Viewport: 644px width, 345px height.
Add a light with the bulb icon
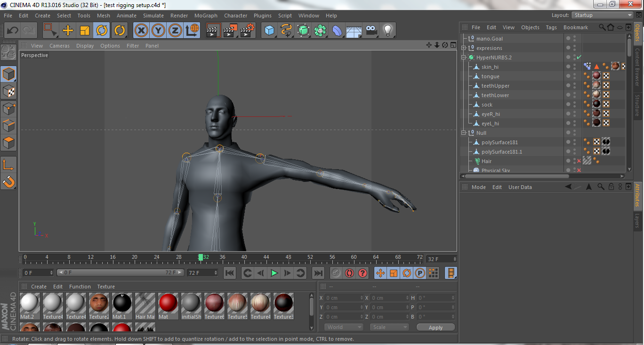[x=387, y=31]
